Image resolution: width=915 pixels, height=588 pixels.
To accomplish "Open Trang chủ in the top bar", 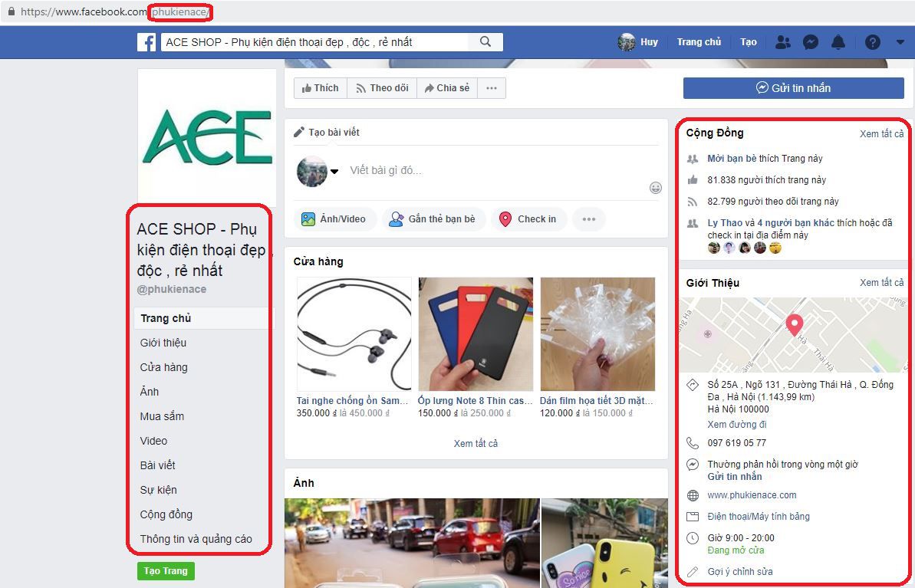I will tap(699, 42).
